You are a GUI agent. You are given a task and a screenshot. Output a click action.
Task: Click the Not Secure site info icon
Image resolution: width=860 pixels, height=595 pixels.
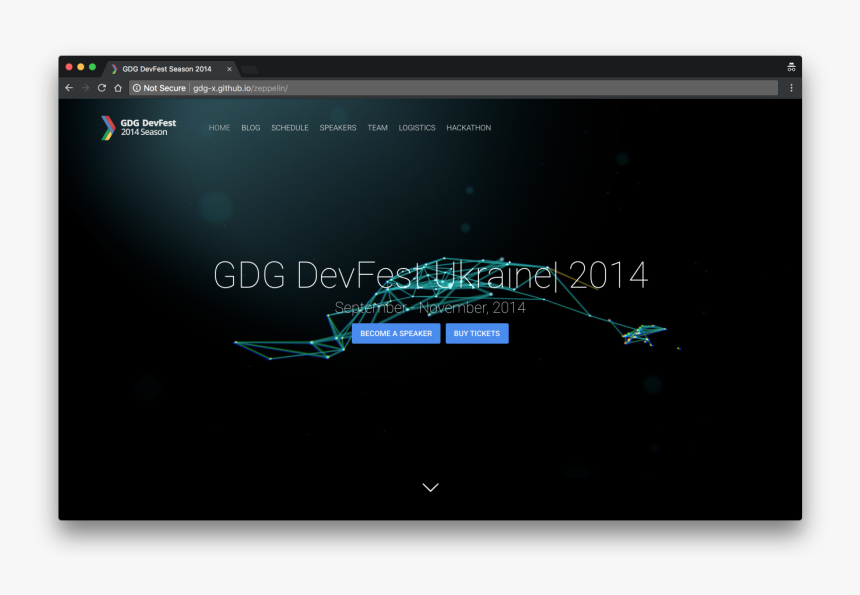click(137, 88)
